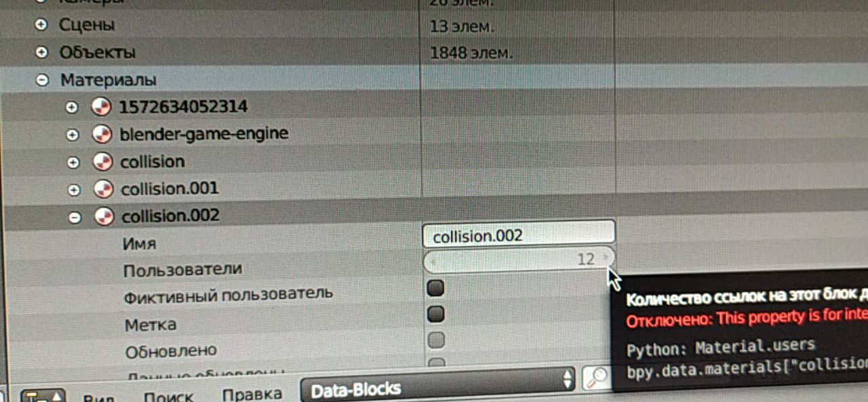This screenshot has height=402, width=868.
Task: Click the Имя field containing collision.002
Action: (x=519, y=235)
